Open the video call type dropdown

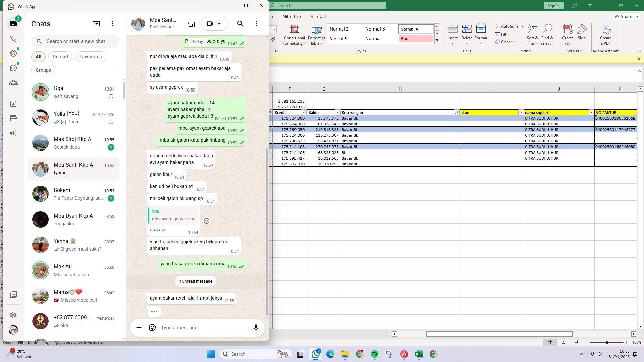click(220, 24)
